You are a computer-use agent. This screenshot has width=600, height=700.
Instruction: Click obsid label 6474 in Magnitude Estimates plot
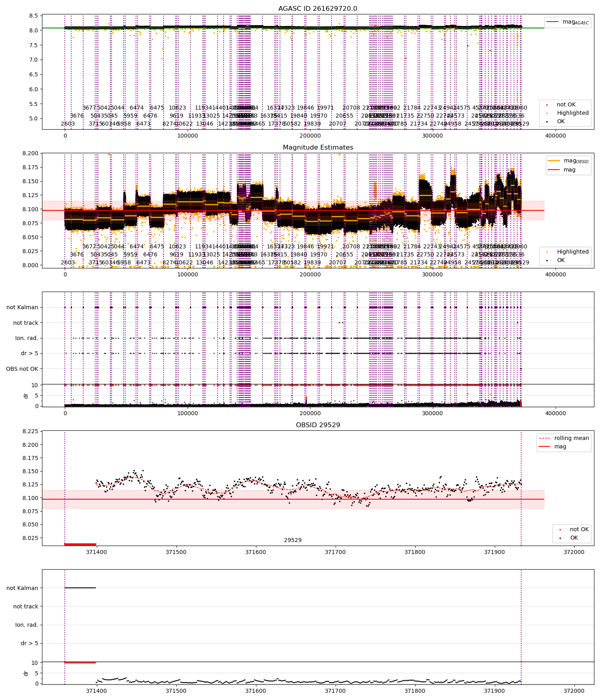point(136,246)
